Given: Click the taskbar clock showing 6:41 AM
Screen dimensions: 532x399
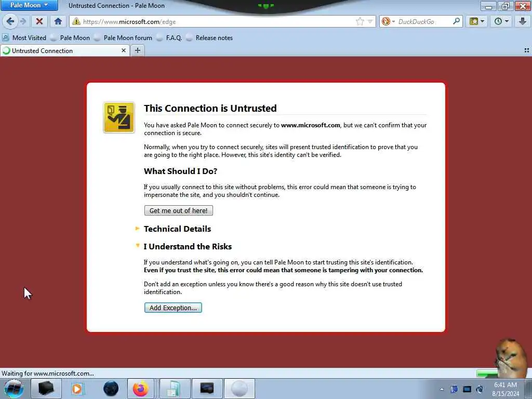Looking at the screenshot, I should pos(506,389).
